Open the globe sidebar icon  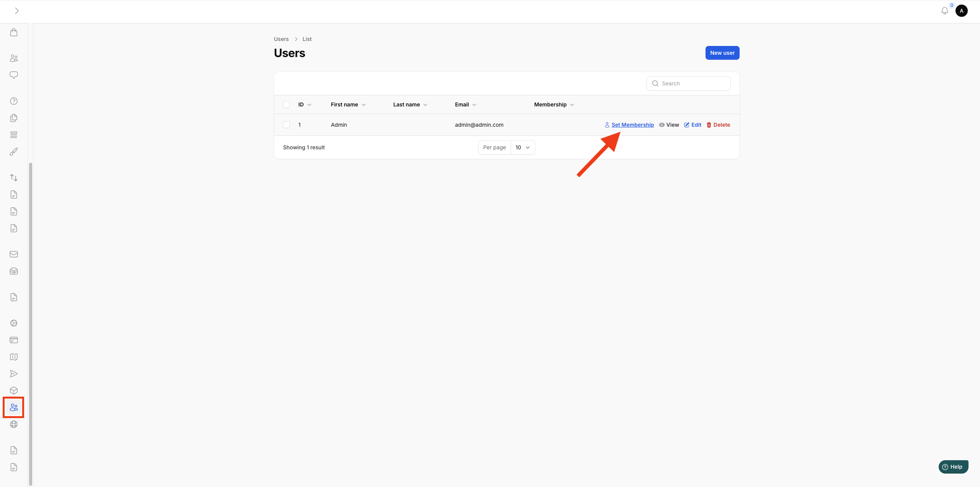tap(14, 424)
